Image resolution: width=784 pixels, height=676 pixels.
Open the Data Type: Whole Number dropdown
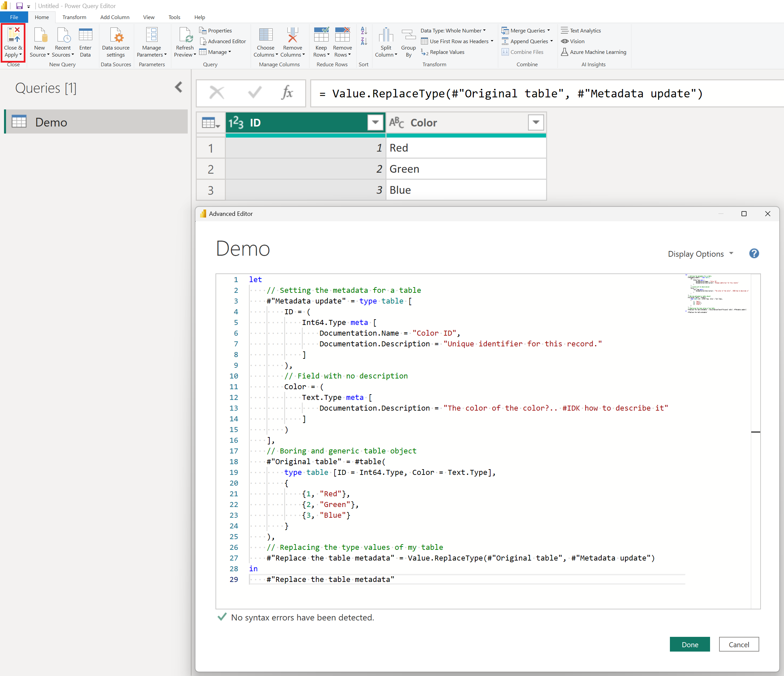click(x=453, y=31)
